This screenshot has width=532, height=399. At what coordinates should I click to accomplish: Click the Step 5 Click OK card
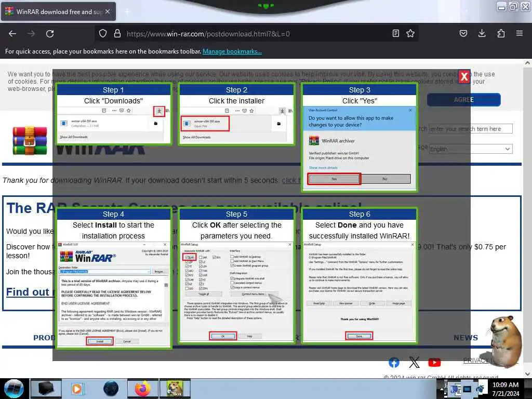[236, 276]
